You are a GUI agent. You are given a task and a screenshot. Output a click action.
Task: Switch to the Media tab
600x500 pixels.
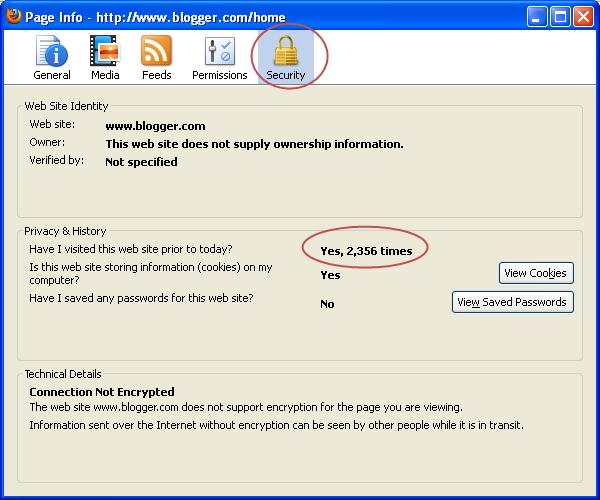tap(105, 57)
